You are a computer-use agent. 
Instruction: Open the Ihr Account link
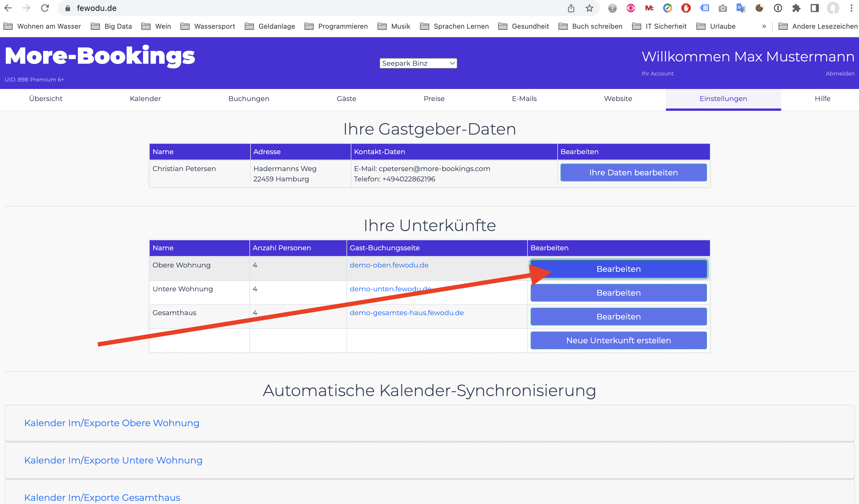(657, 73)
